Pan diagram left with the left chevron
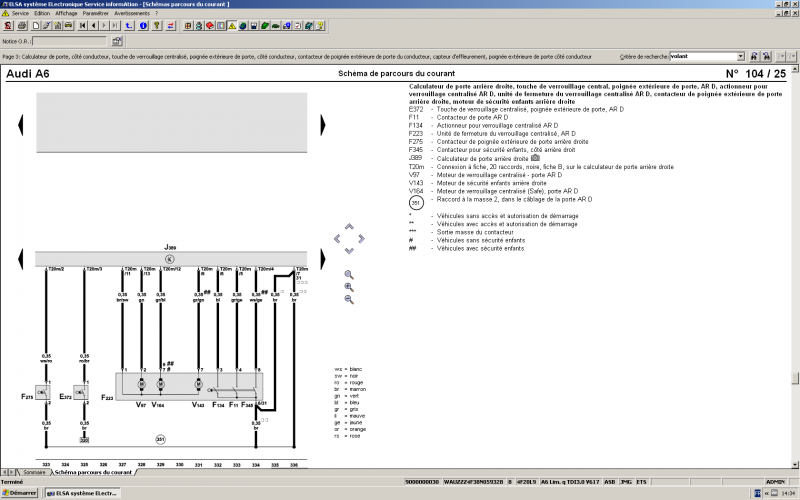The height and width of the screenshot is (500, 800). tap(337, 238)
